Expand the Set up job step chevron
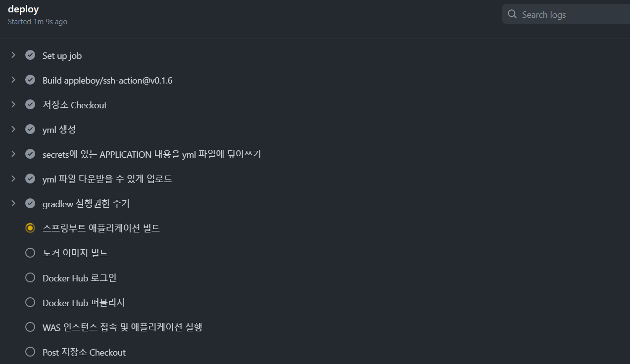This screenshot has height=364, width=630. pos(13,55)
